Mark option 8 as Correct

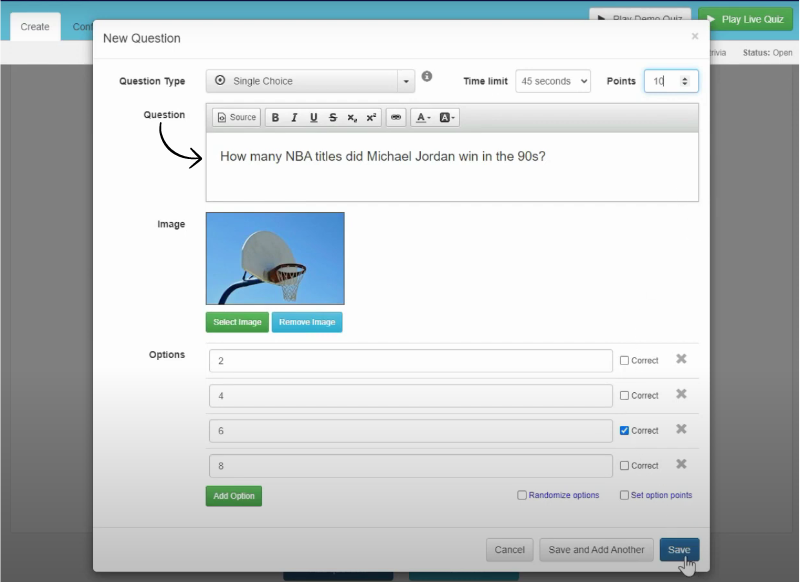(624, 466)
